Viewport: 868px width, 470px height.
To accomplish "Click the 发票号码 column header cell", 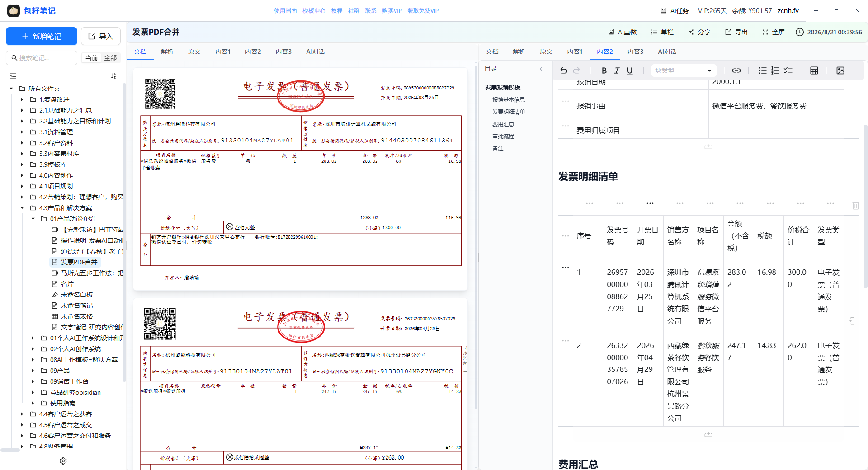I will click(x=618, y=236).
